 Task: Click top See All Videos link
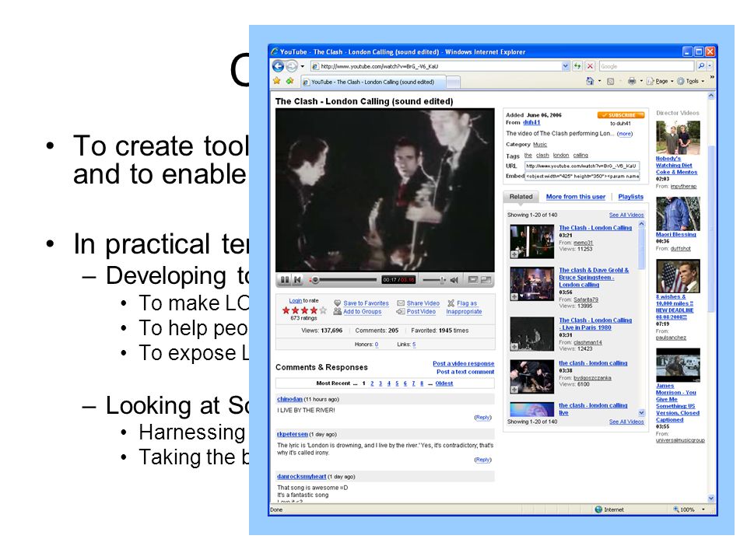(626, 215)
